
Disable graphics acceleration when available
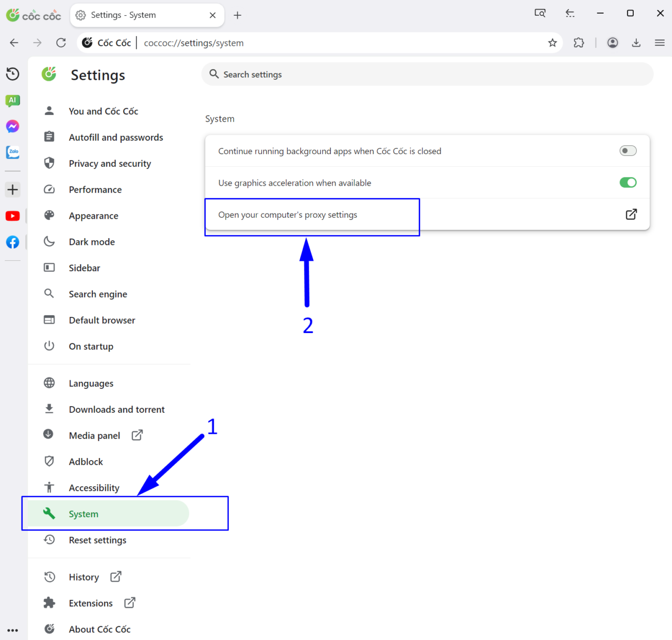628,183
